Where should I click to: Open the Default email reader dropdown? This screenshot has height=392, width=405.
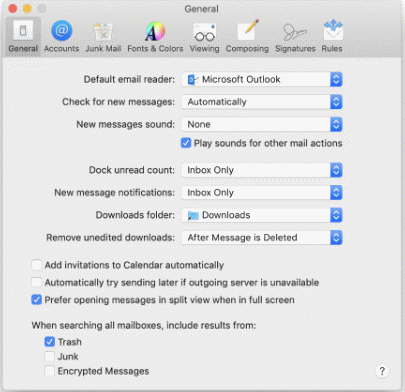262,79
